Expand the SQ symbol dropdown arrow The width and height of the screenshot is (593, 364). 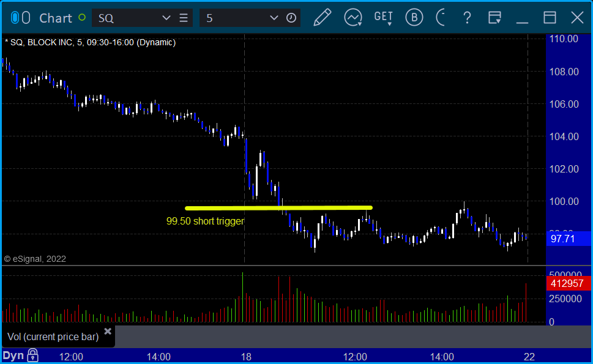(166, 18)
